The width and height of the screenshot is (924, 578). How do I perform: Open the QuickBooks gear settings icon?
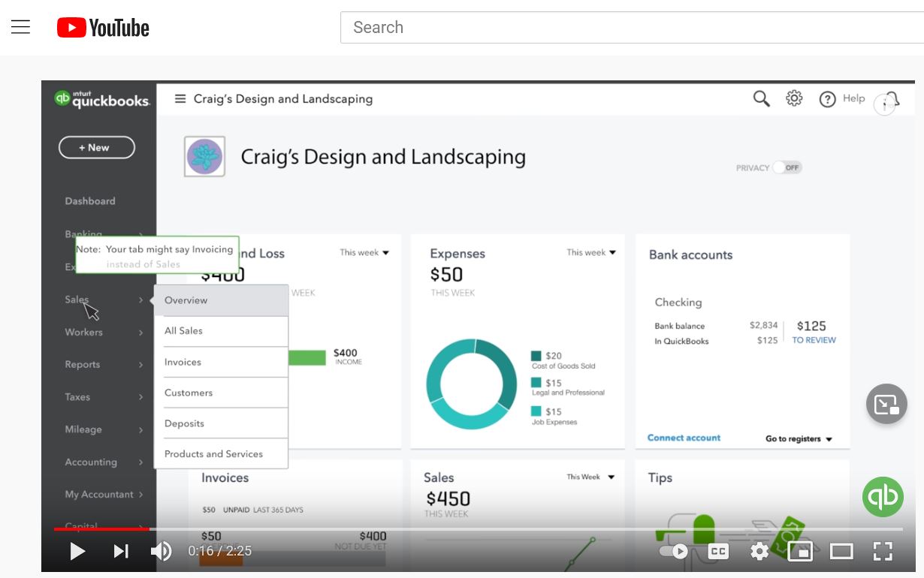794,98
